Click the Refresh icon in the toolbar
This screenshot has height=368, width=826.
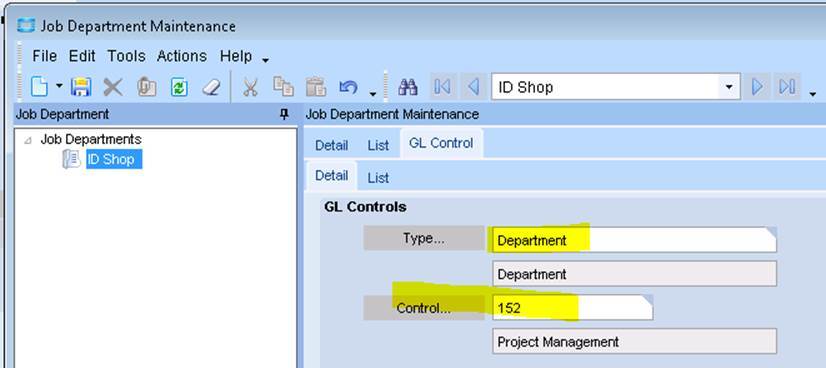pyautogui.click(x=179, y=87)
